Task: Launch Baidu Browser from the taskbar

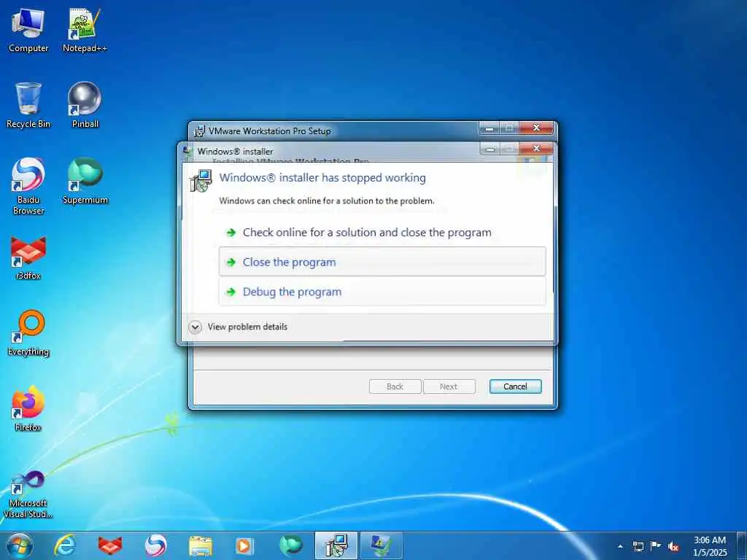Action: [155, 545]
